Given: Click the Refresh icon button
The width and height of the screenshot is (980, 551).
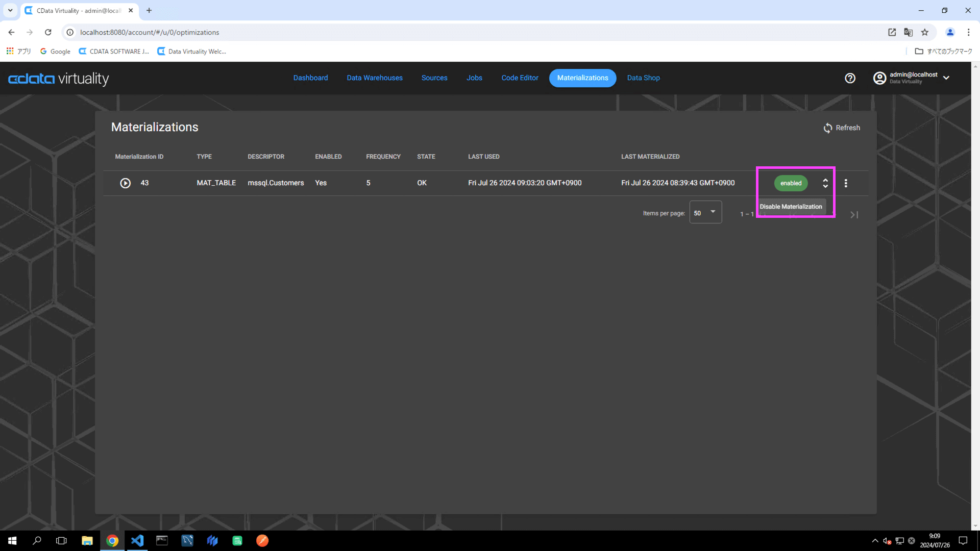Looking at the screenshot, I should click(x=827, y=128).
